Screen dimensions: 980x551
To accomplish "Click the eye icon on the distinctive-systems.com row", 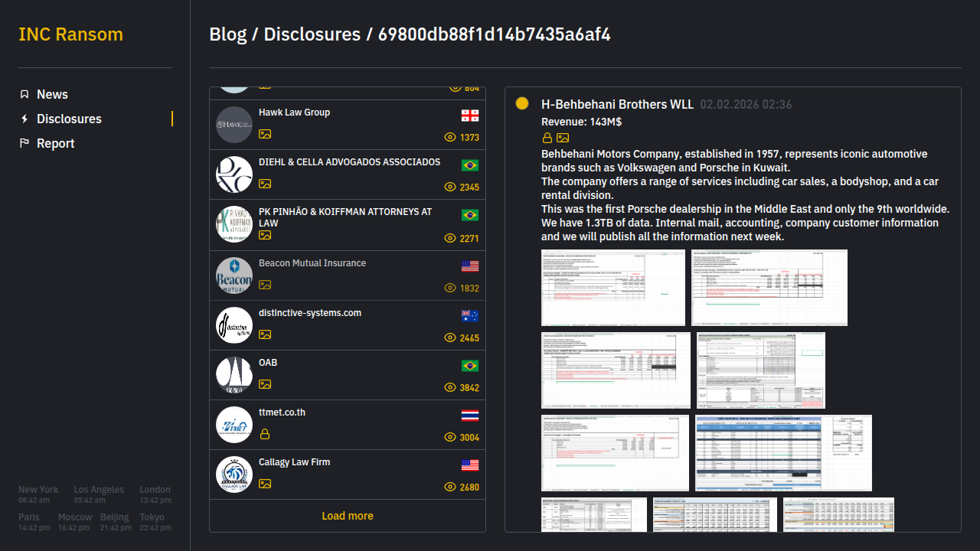I will [x=450, y=337].
